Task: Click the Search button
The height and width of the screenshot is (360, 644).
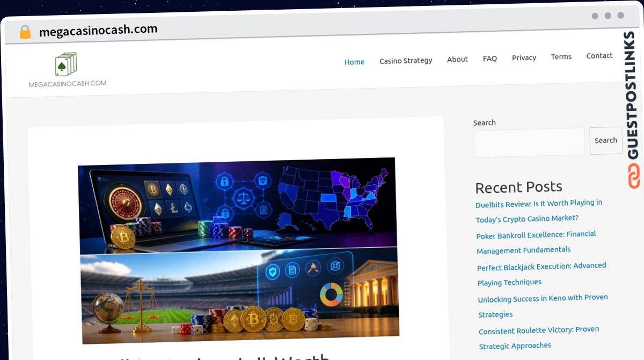Action: (x=606, y=140)
